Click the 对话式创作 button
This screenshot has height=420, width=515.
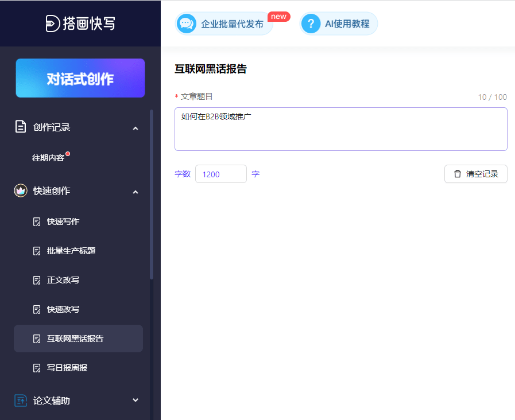80,78
